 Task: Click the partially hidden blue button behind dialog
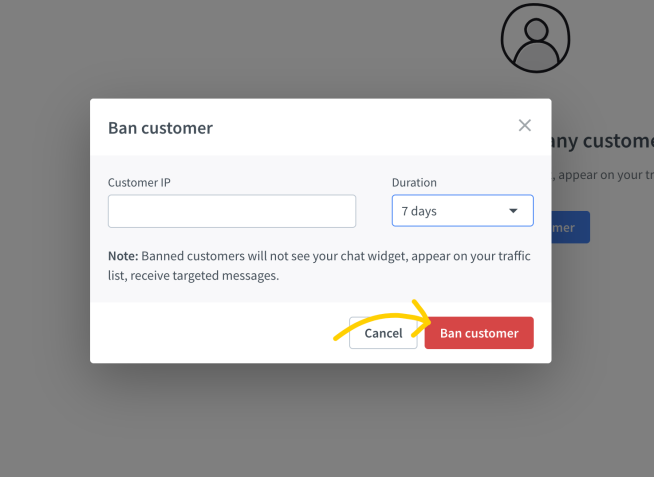[571, 227]
